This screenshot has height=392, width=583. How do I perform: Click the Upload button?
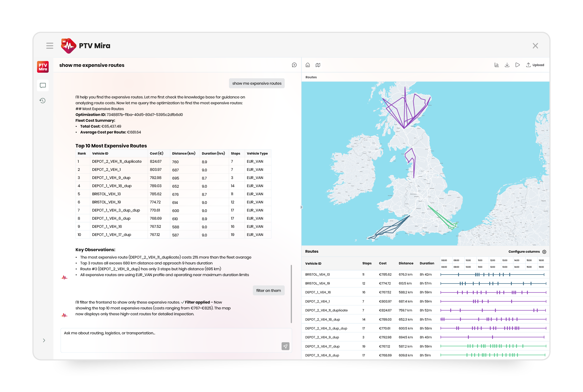tap(535, 65)
